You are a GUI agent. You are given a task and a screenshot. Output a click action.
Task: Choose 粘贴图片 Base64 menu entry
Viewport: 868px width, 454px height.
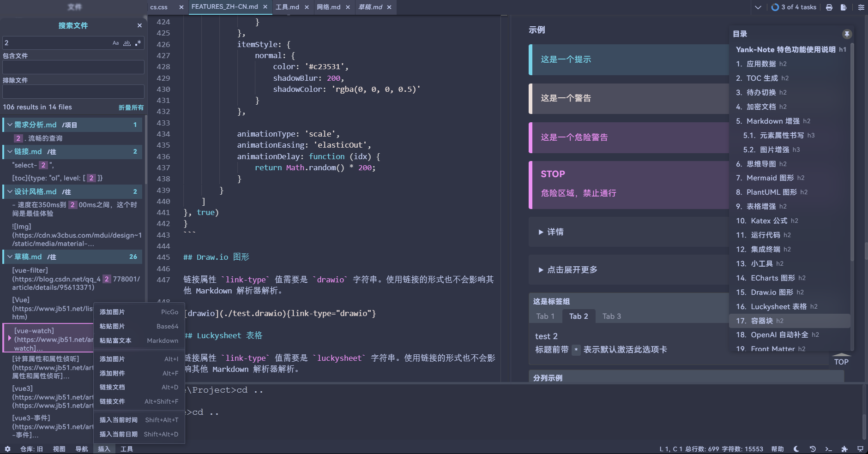139,327
